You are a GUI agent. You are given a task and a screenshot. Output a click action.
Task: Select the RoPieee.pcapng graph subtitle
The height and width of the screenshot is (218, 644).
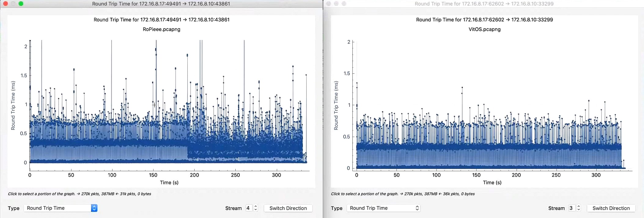[161, 29]
